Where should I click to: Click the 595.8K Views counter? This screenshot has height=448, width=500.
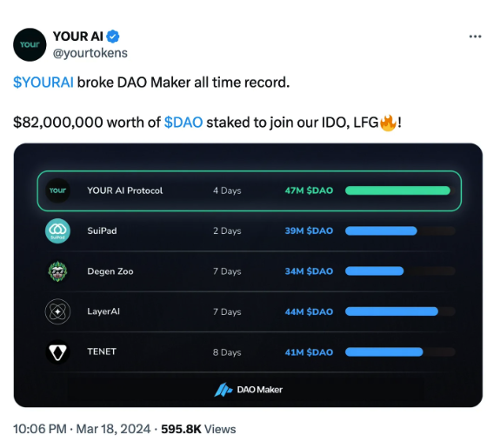coord(198,429)
